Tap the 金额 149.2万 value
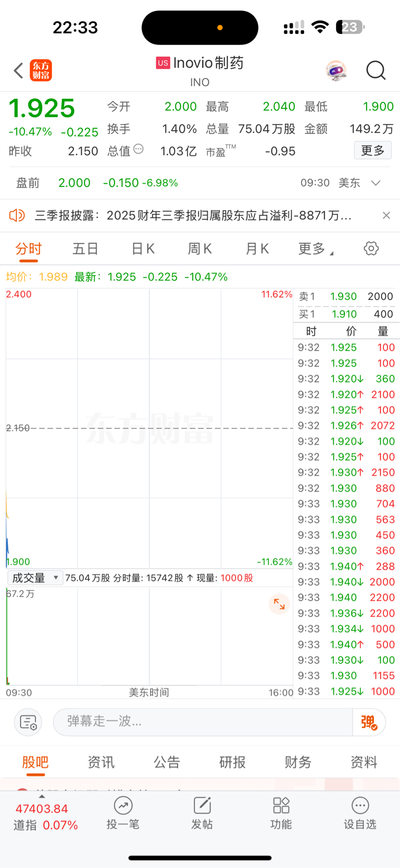This screenshot has width=400, height=868. pyautogui.click(x=371, y=129)
